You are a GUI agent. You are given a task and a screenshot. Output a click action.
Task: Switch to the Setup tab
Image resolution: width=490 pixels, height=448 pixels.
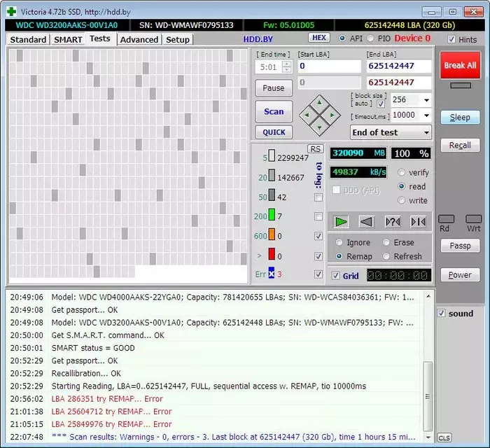point(178,40)
